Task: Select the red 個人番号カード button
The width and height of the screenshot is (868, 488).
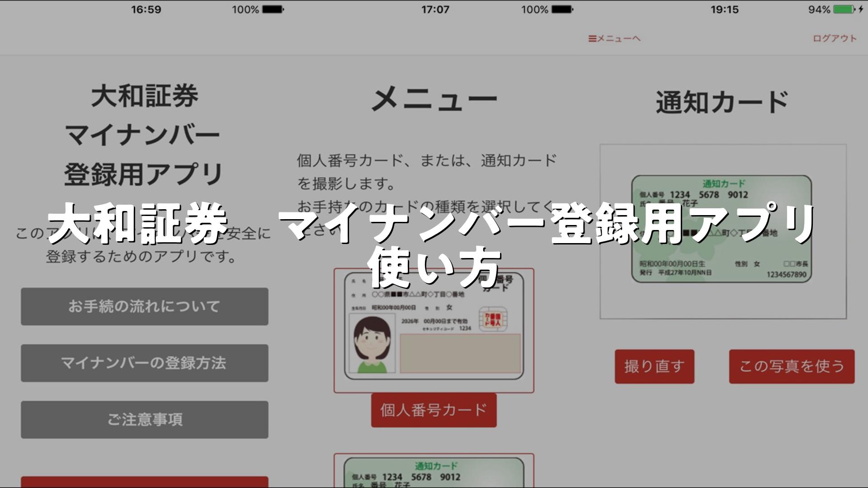Action: [x=434, y=410]
